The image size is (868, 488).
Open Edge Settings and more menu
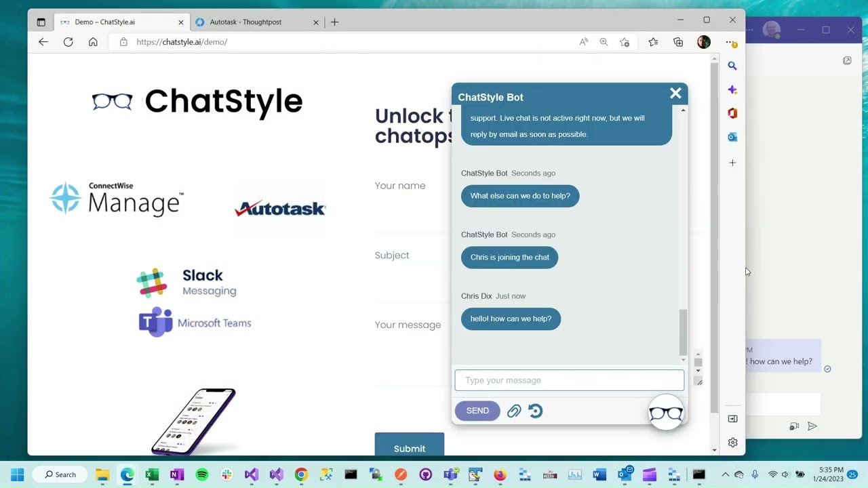click(730, 42)
